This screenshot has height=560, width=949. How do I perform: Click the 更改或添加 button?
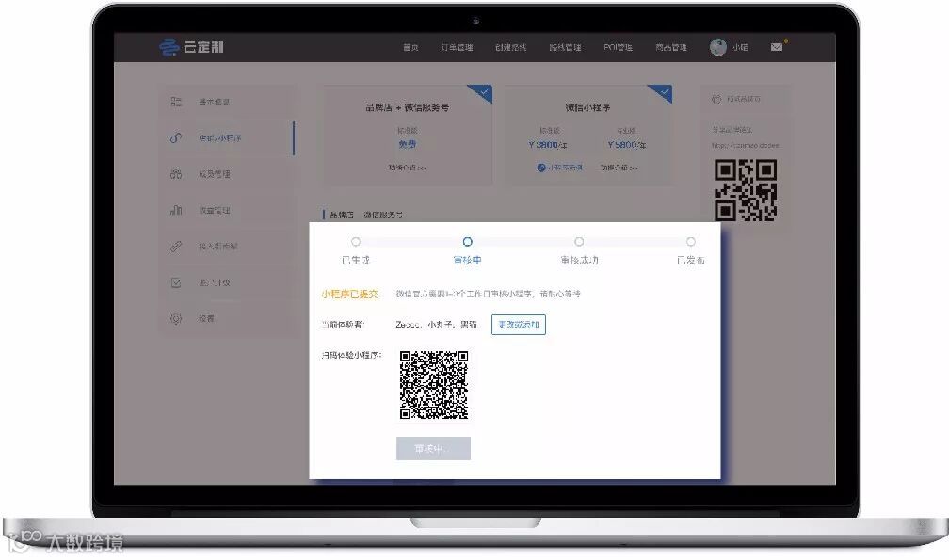(519, 324)
